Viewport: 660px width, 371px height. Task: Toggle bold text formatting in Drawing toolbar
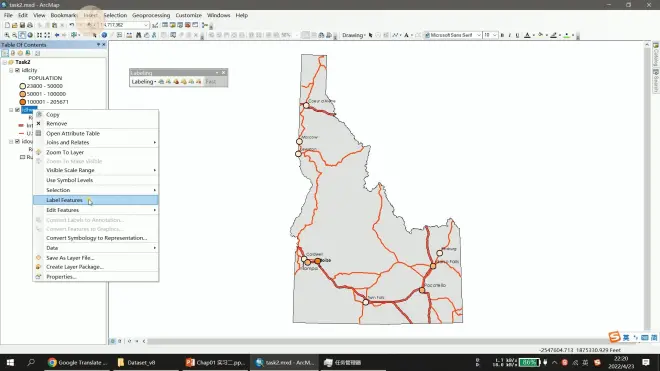(502, 35)
